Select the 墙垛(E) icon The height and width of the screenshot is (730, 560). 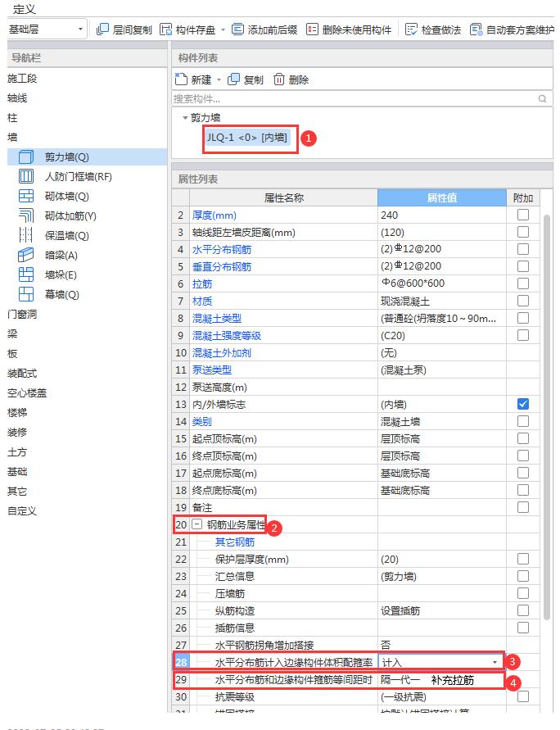click(x=26, y=274)
